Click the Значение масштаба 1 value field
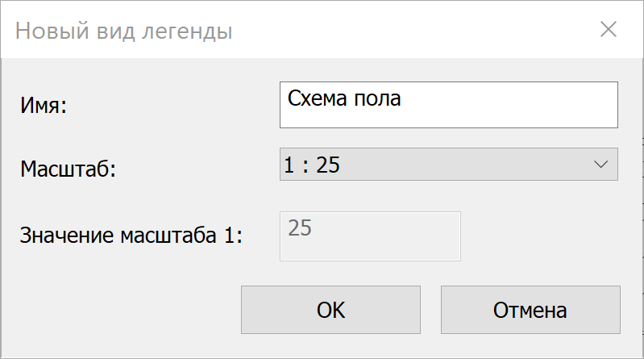Image resolution: width=644 pixels, height=359 pixels. [370, 236]
